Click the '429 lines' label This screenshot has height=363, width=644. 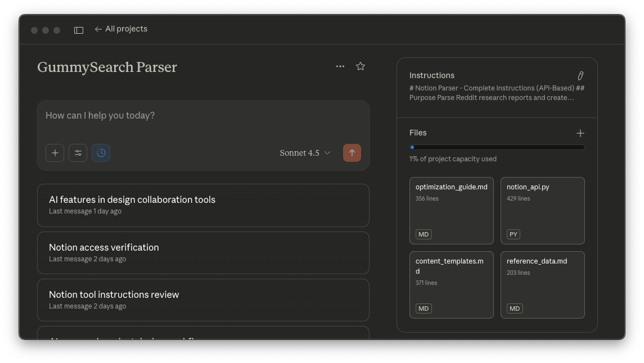519,198
